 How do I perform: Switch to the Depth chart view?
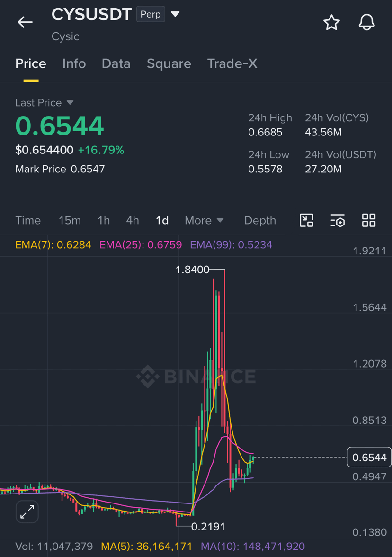click(x=260, y=220)
